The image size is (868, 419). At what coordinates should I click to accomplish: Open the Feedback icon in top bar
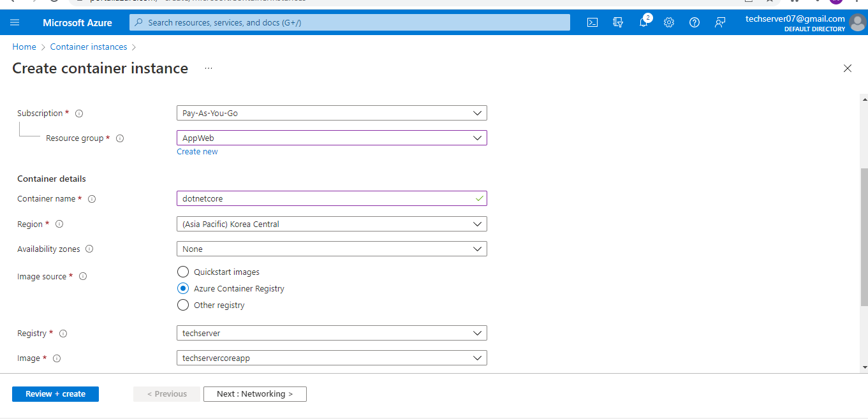pyautogui.click(x=720, y=22)
